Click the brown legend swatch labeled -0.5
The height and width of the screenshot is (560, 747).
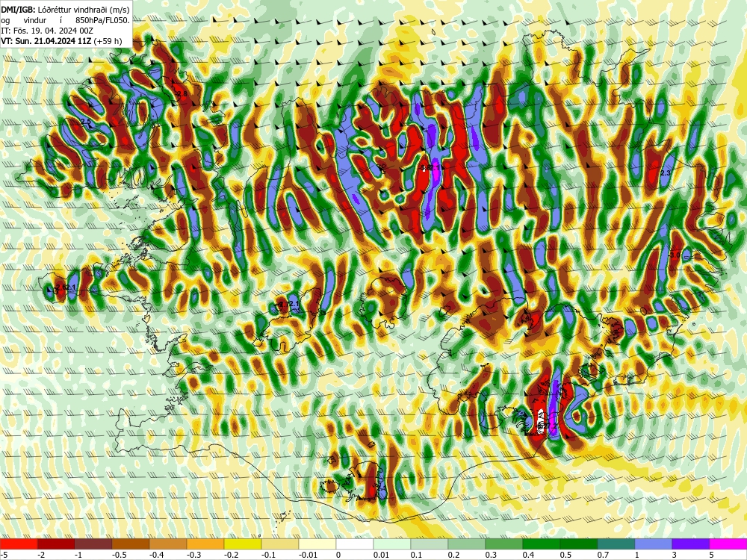click(131, 544)
